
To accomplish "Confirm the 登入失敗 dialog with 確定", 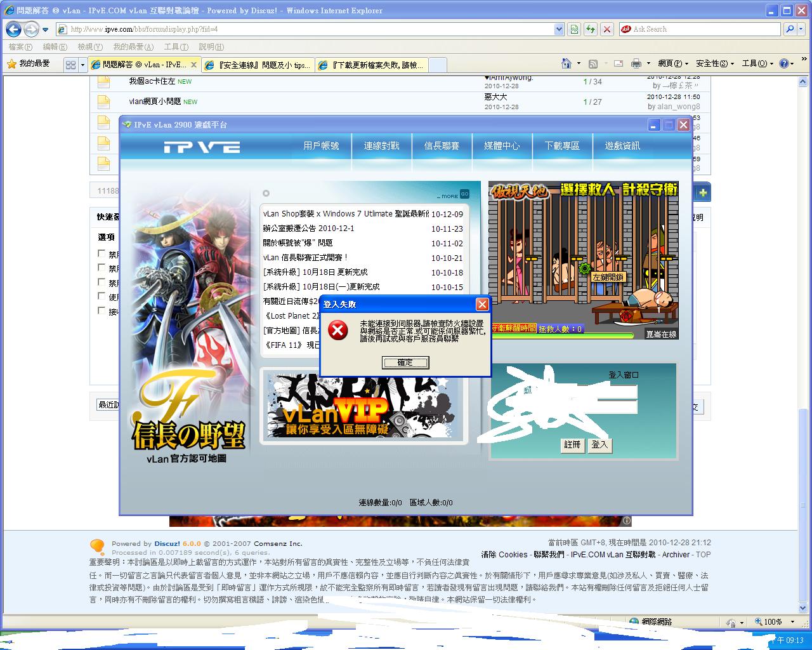I will tap(405, 362).
